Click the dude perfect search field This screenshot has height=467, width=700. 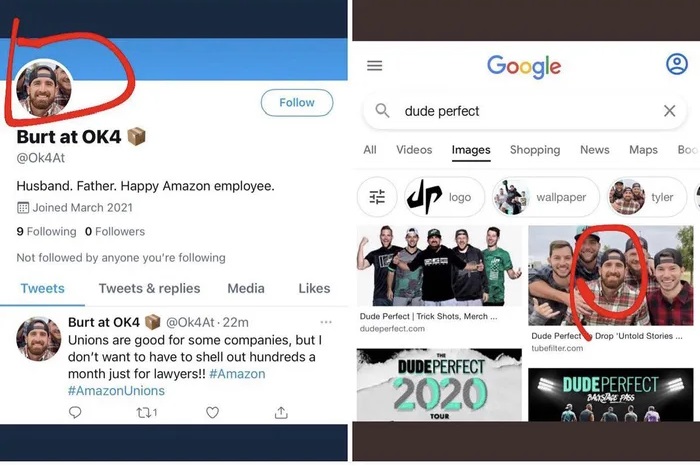[520, 111]
